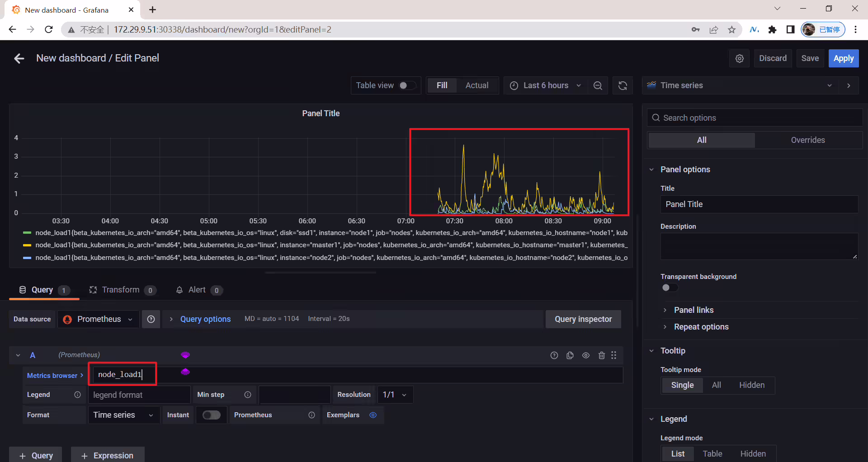Open the Query inspector

tap(583, 319)
